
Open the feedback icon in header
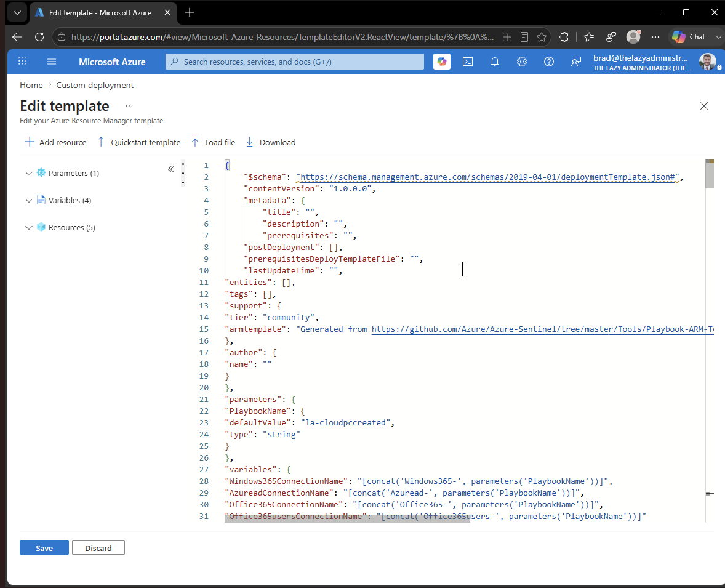(x=575, y=62)
